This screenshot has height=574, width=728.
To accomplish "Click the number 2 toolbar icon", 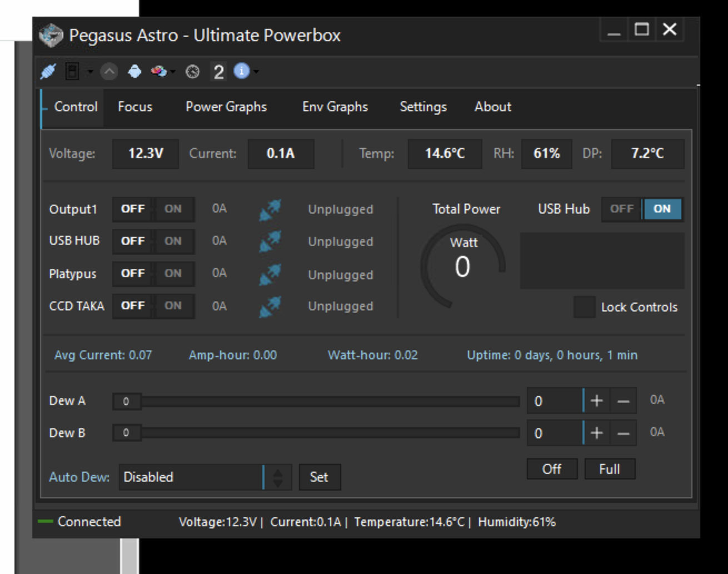I will [x=219, y=72].
